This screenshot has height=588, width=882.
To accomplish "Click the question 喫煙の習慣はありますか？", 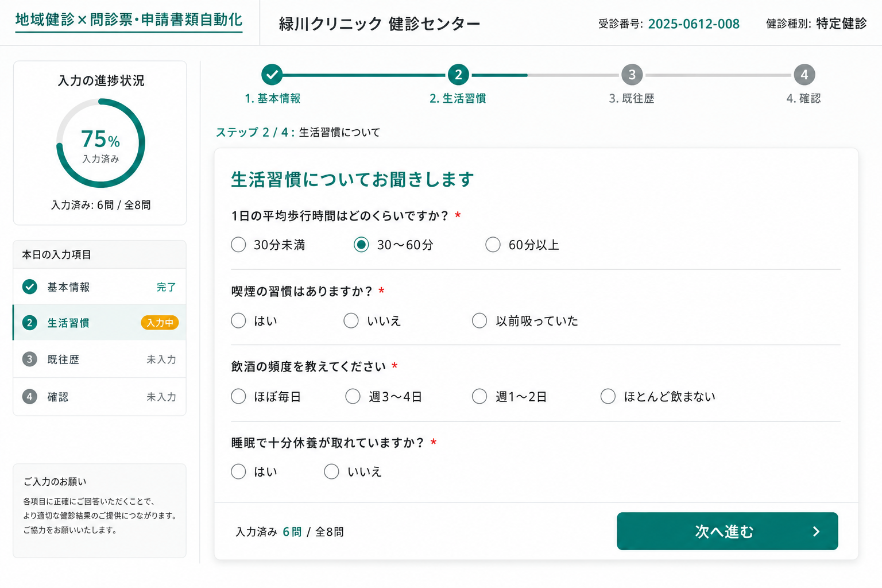I will [x=302, y=291].
